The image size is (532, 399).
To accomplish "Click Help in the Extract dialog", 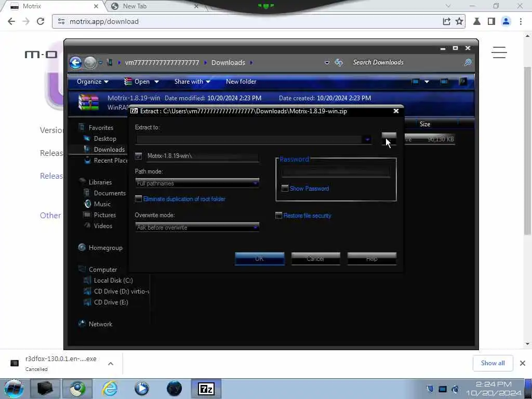I will click(372, 259).
